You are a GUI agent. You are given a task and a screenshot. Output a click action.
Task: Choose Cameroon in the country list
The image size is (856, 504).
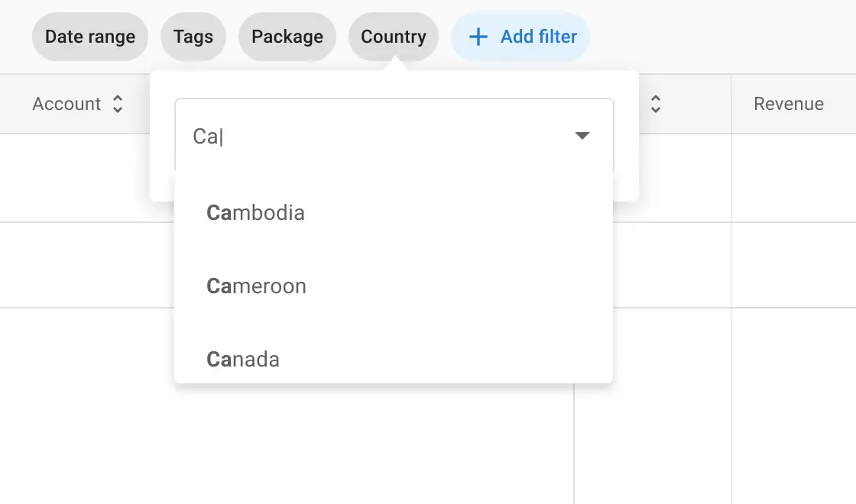point(256,286)
